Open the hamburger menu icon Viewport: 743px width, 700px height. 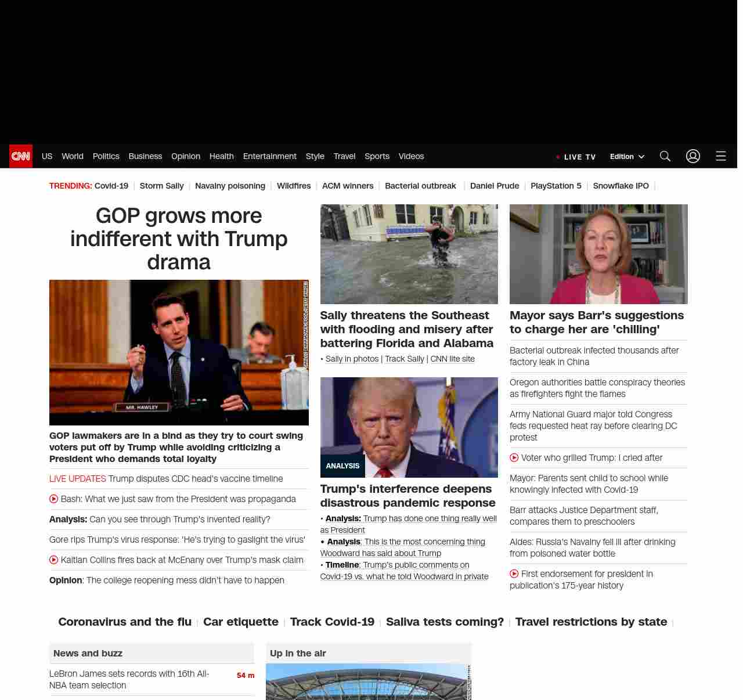(x=720, y=156)
